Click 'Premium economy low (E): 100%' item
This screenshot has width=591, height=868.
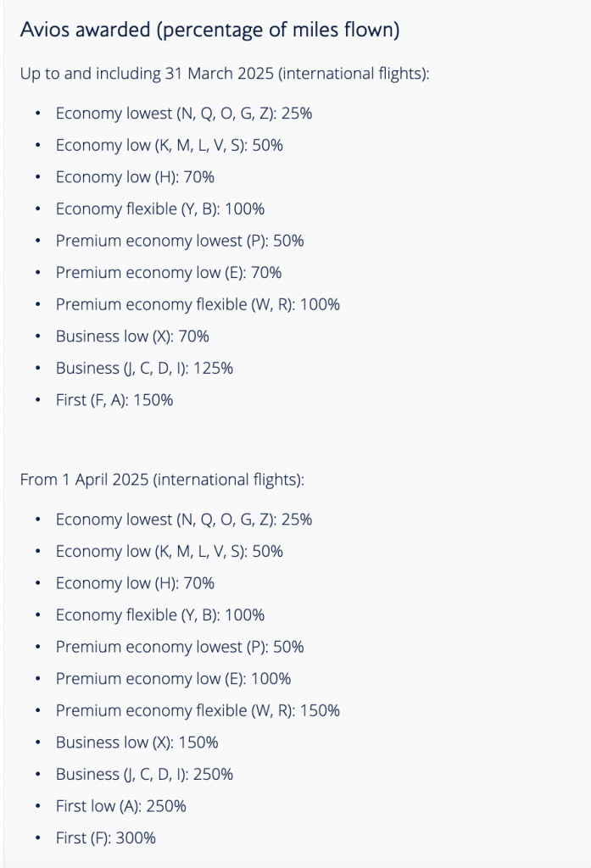tap(173, 679)
